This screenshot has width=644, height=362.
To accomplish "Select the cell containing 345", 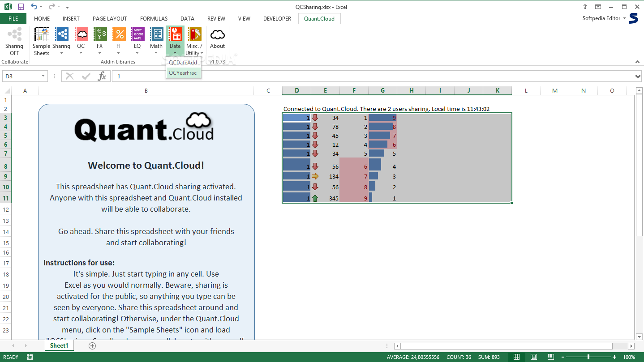I will point(326,198).
